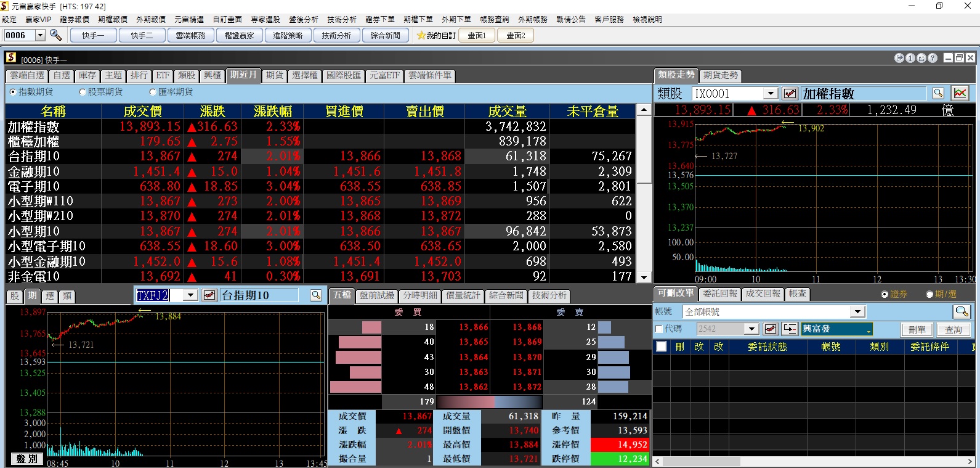The image size is (980, 468).
Task: Click the account search magnifier icon
Action: point(961,311)
